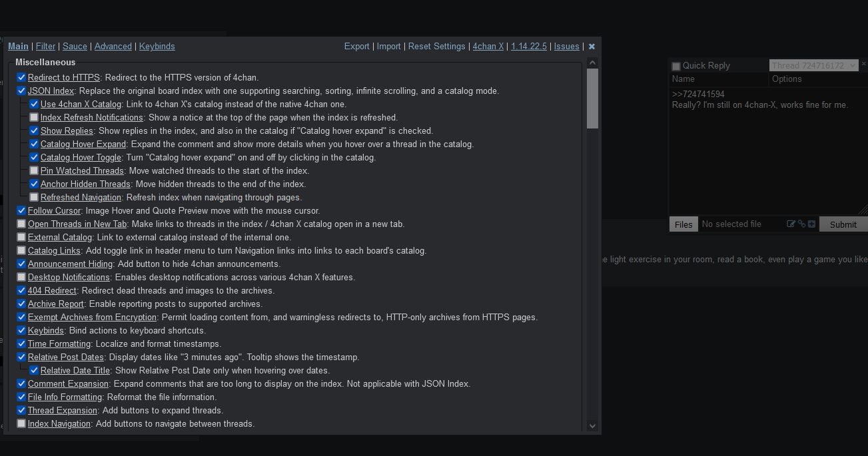Viewport: 868px width, 456px height.
Task: Open the draw/edit image icon in Quick Reply
Action: [x=791, y=224]
